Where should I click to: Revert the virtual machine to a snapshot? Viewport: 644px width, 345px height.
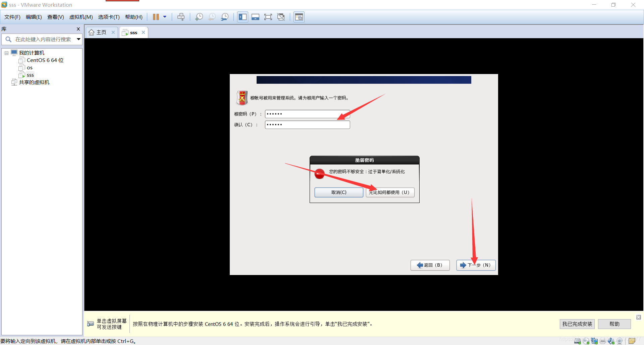click(x=212, y=17)
